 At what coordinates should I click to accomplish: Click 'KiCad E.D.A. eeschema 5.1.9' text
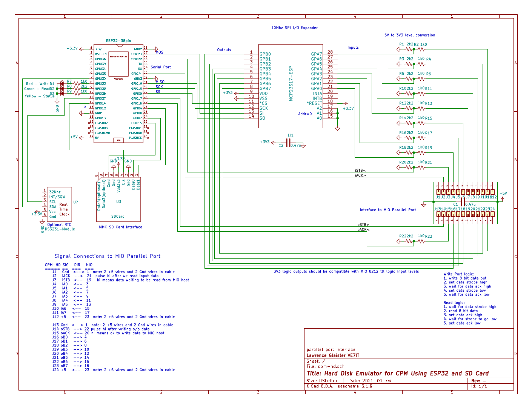339,386
